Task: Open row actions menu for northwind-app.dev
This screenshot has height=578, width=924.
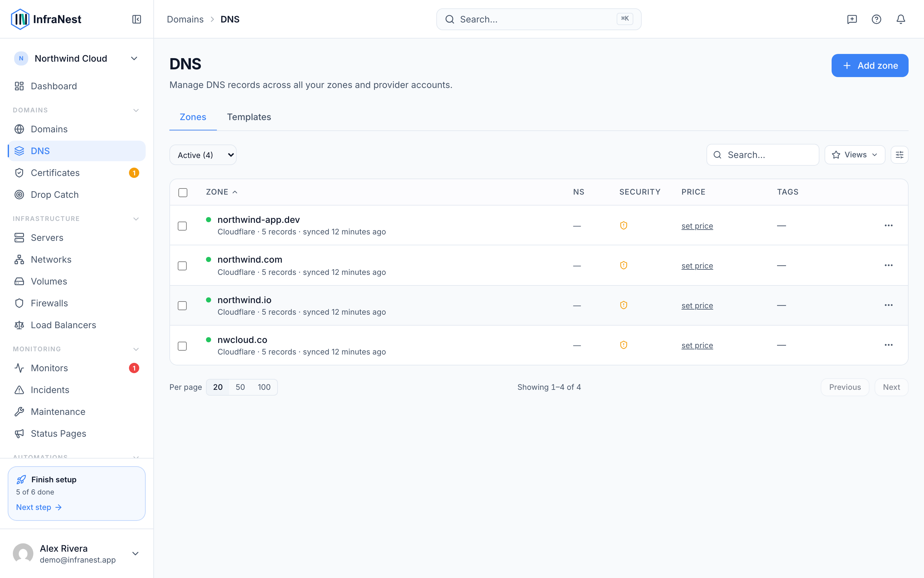Action: pyautogui.click(x=888, y=225)
